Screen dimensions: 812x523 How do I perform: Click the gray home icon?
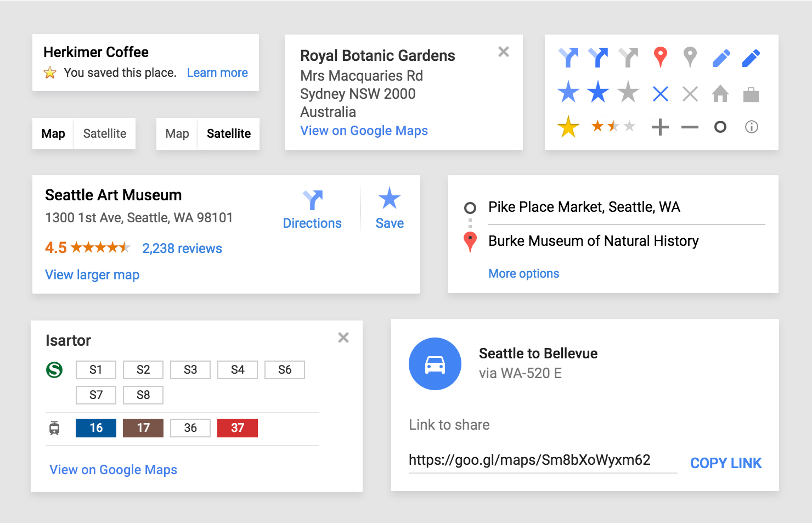pyautogui.click(x=720, y=94)
